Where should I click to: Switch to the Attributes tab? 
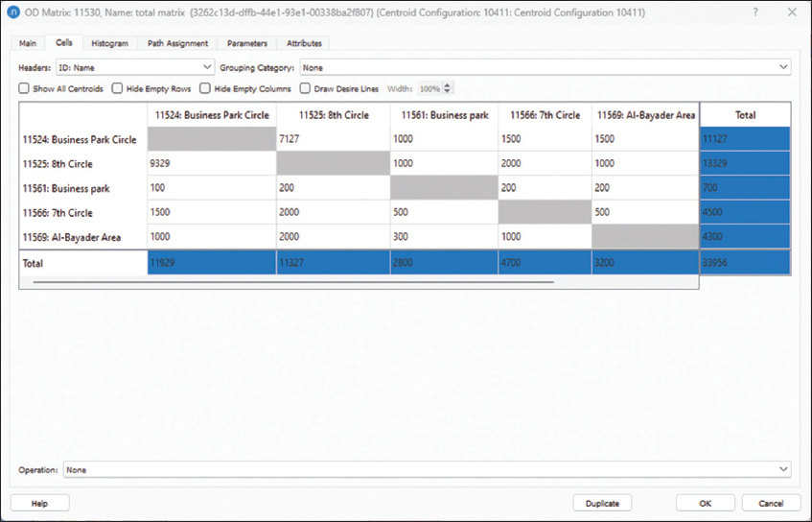[304, 43]
